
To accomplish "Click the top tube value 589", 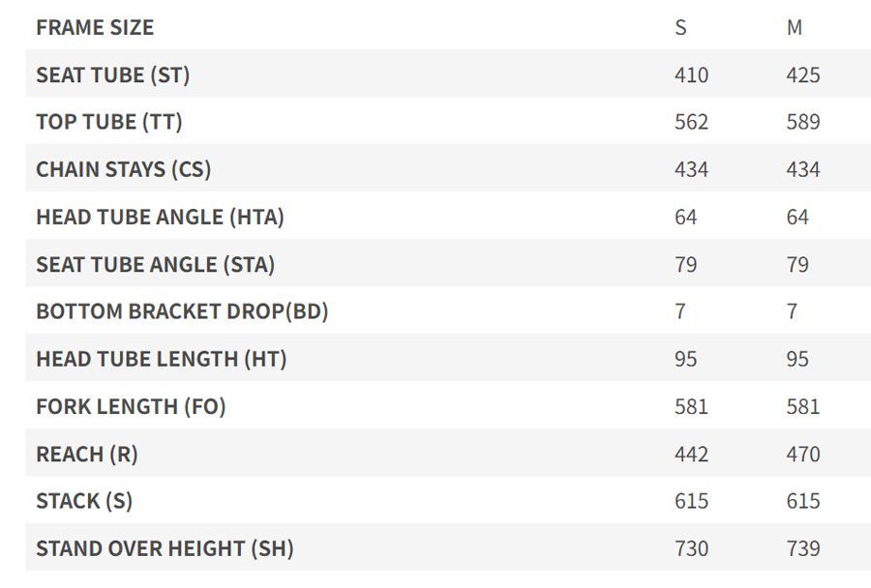I will tap(803, 122).
